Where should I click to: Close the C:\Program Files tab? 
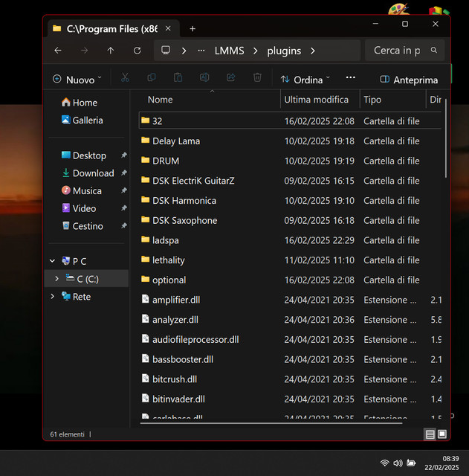click(x=168, y=28)
